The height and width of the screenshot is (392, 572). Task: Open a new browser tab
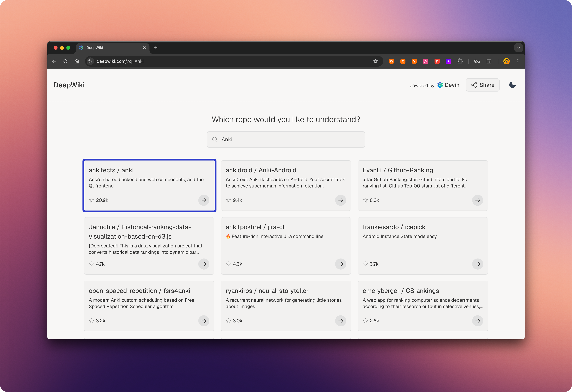click(x=156, y=48)
